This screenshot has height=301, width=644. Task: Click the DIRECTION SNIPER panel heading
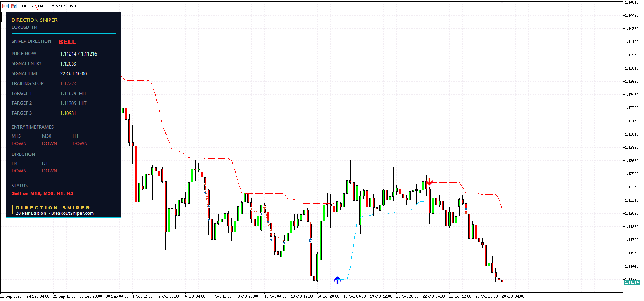35,20
